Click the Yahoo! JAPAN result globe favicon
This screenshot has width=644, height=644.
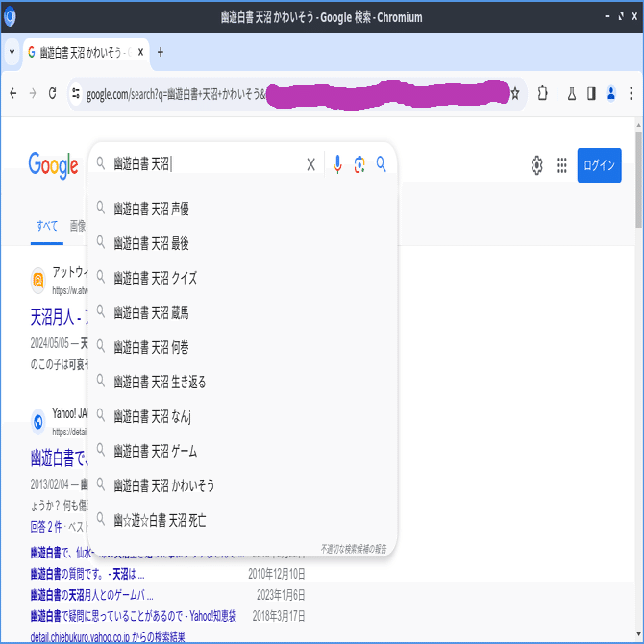click(x=38, y=421)
